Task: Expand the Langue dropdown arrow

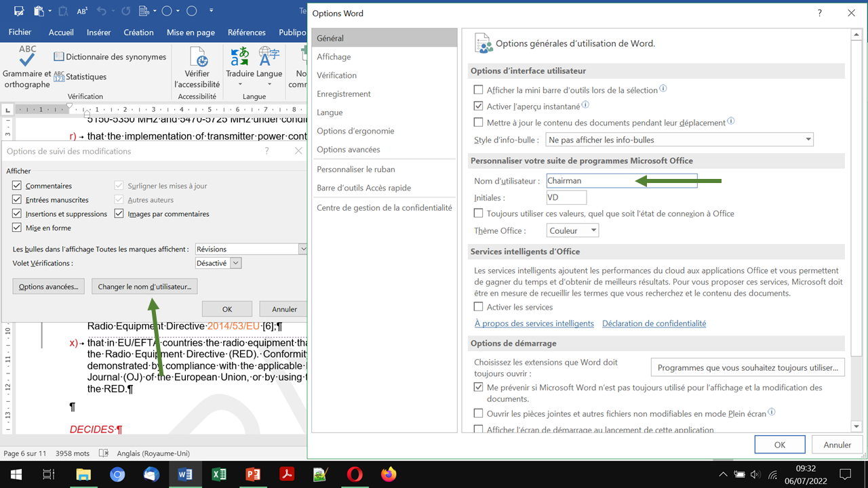Action: pyautogui.click(x=269, y=85)
